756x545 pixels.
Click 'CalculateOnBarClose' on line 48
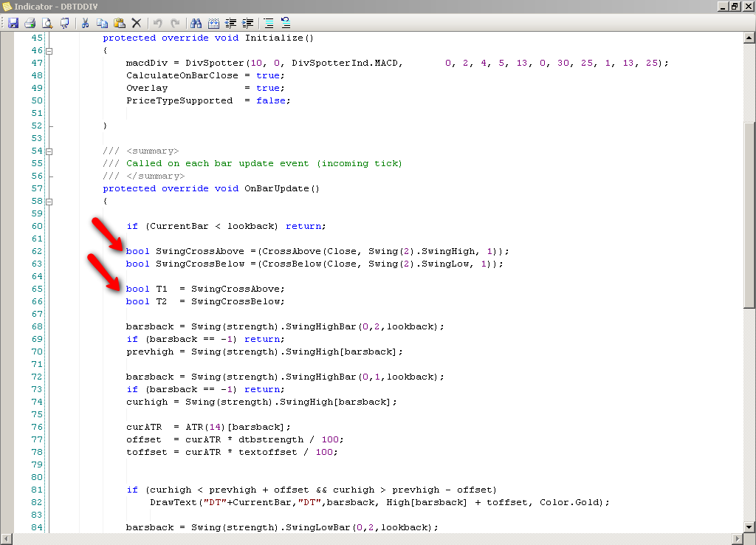click(182, 75)
